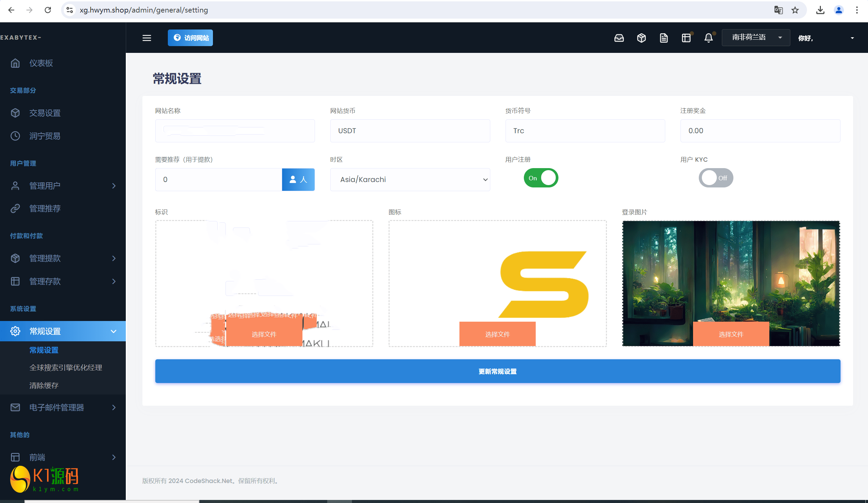Enable user registration toggle
868x503 pixels.
click(540, 178)
